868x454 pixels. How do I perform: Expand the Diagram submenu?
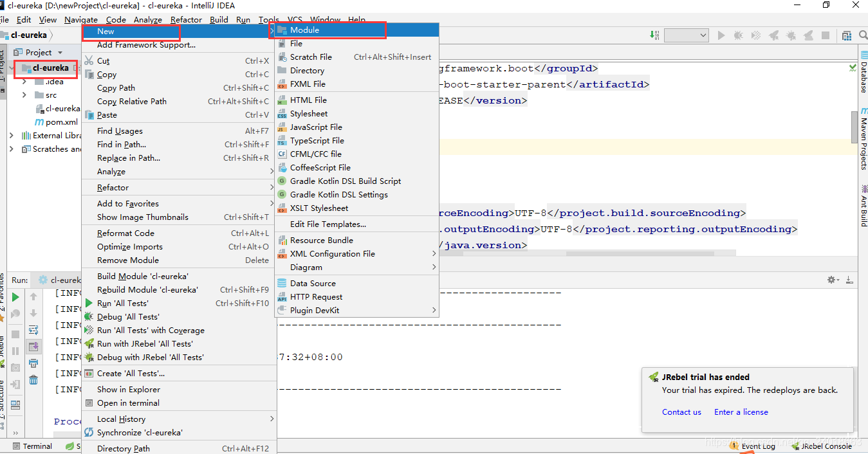pos(357,267)
